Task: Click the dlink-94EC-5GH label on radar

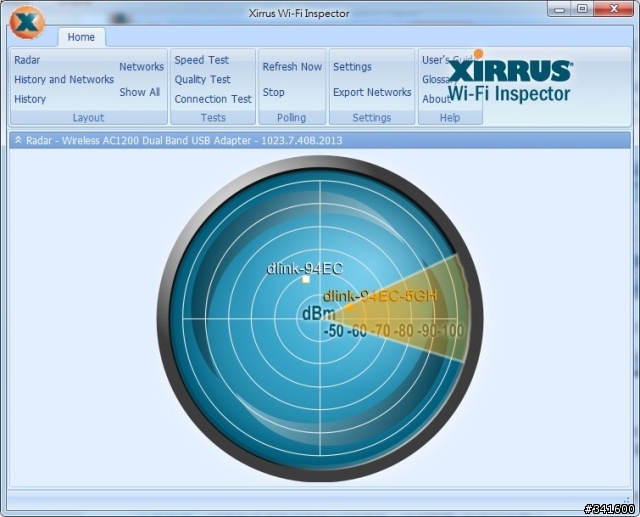Action: [x=380, y=295]
